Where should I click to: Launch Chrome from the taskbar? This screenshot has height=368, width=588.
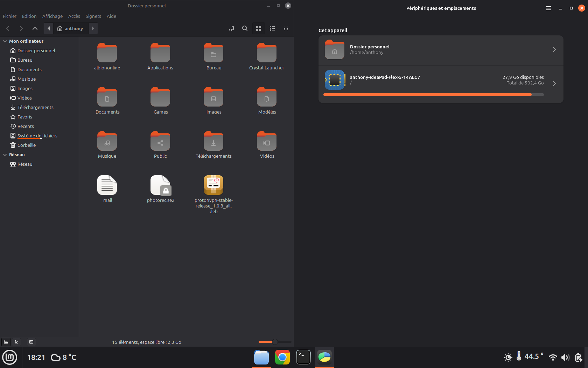(282, 357)
